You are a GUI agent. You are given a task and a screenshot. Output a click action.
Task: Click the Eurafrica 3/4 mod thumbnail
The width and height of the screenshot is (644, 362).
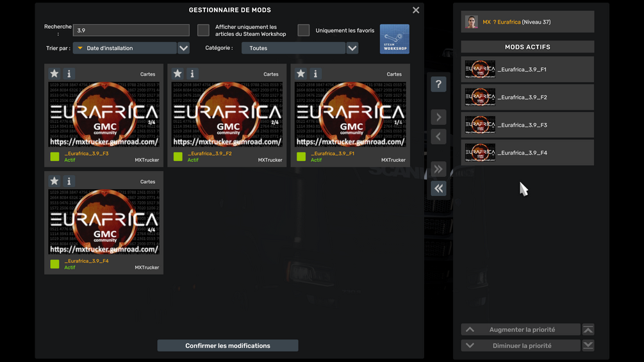pos(104,114)
